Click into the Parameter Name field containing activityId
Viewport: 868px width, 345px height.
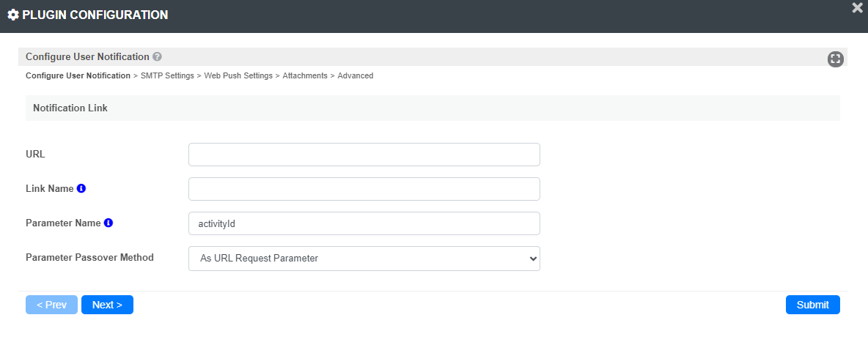[x=364, y=223]
